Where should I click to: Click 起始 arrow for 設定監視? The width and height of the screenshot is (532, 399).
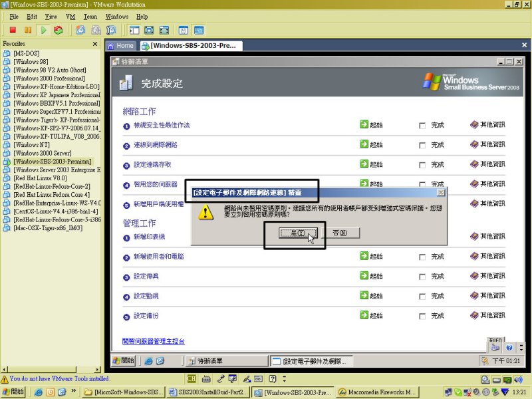pyautogui.click(x=364, y=295)
